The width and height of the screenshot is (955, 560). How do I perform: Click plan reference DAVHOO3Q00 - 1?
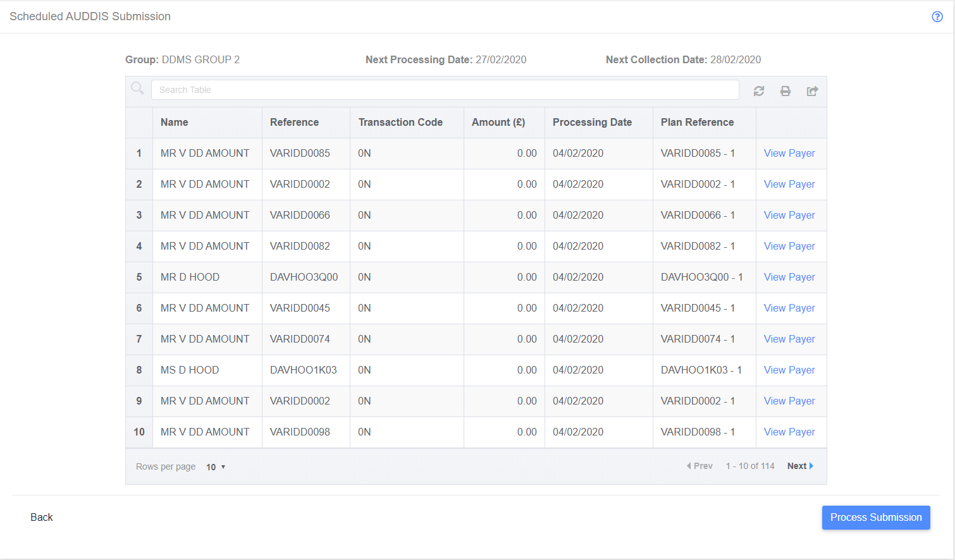tap(702, 277)
